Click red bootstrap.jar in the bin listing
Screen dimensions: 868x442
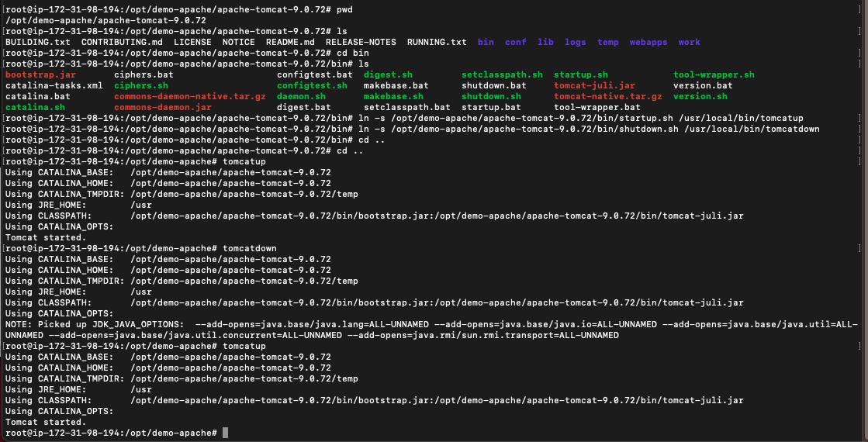pos(40,74)
